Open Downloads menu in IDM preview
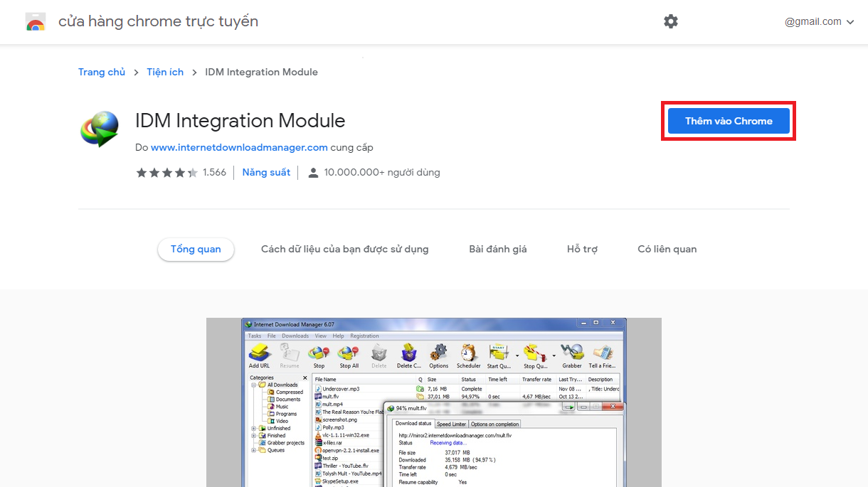 click(295, 336)
